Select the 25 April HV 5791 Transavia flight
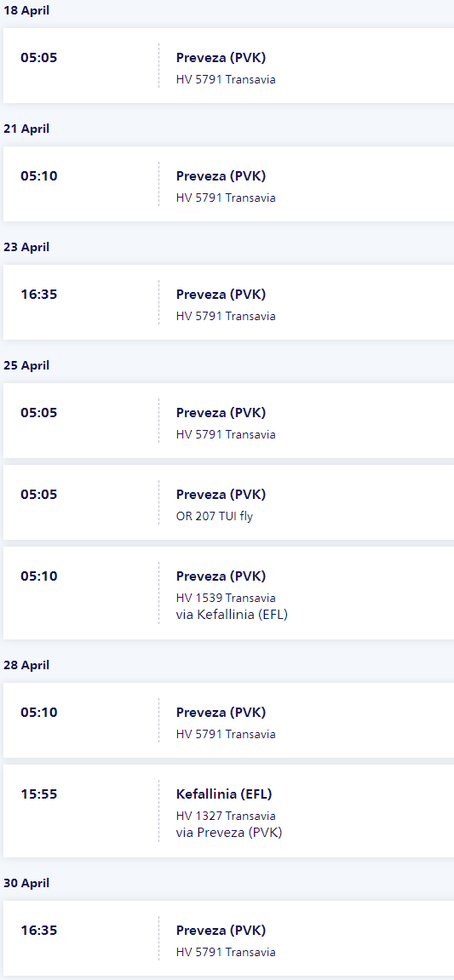Image resolution: width=454 pixels, height=980 pixels. [x=229, y=421]
